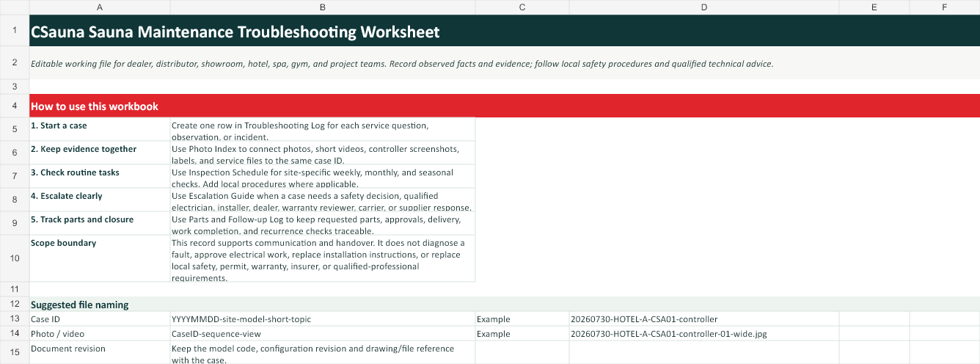
Task: Select column A header
Action: pos(100,7)
